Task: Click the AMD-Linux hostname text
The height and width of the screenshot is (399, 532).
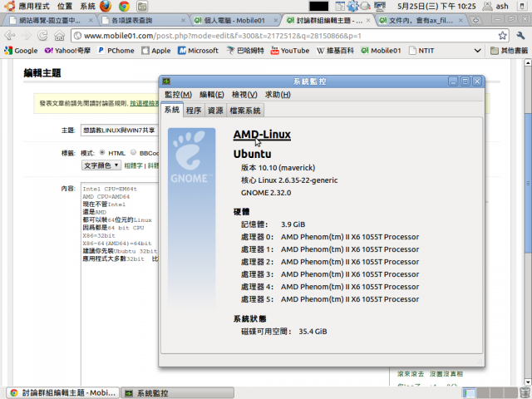Action: (262, 135)
